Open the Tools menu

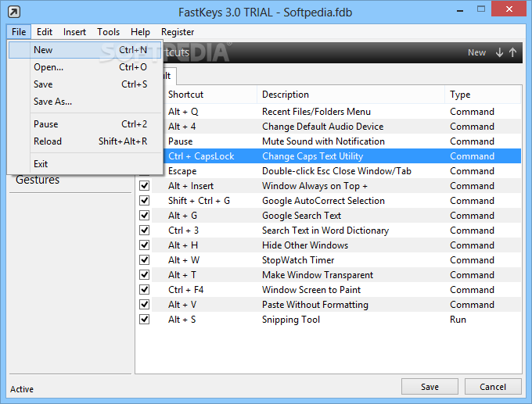pyautogui.click(x=108, y=32)
